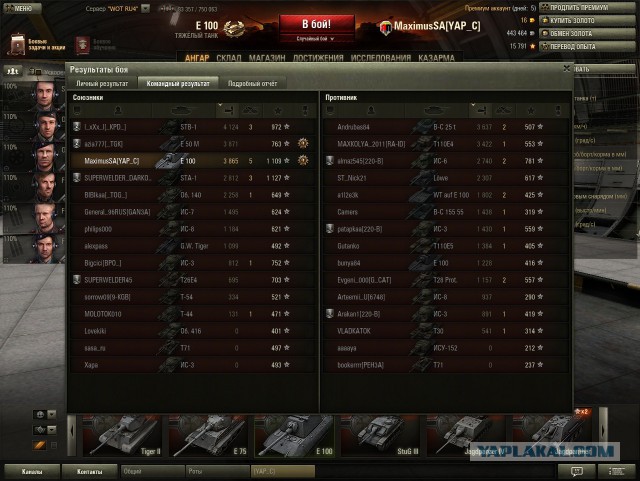Click platoon badge beside alma2545[220-B]
The image size is (640, 481).
pyautogui.click(x=330, y=160)
